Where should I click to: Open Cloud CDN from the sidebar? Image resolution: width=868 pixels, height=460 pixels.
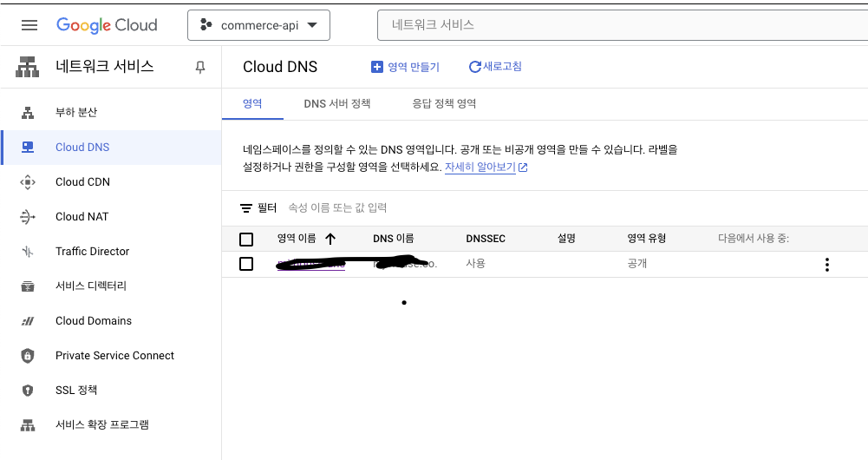[x=82, y=181]
